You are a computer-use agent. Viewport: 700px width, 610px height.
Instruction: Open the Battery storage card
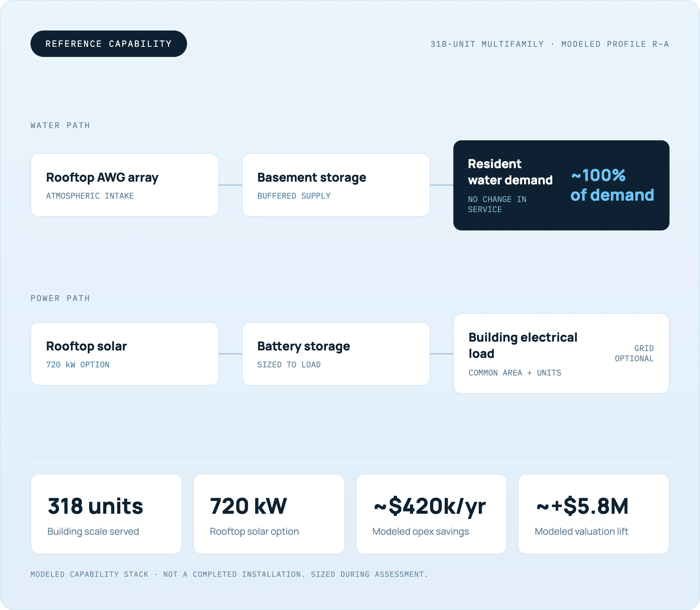pyautogui.click(x=336, y=354)
